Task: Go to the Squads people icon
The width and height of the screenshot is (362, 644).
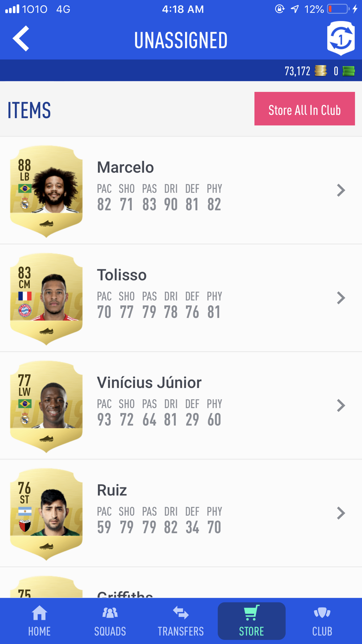Action: tap(110, 613)
